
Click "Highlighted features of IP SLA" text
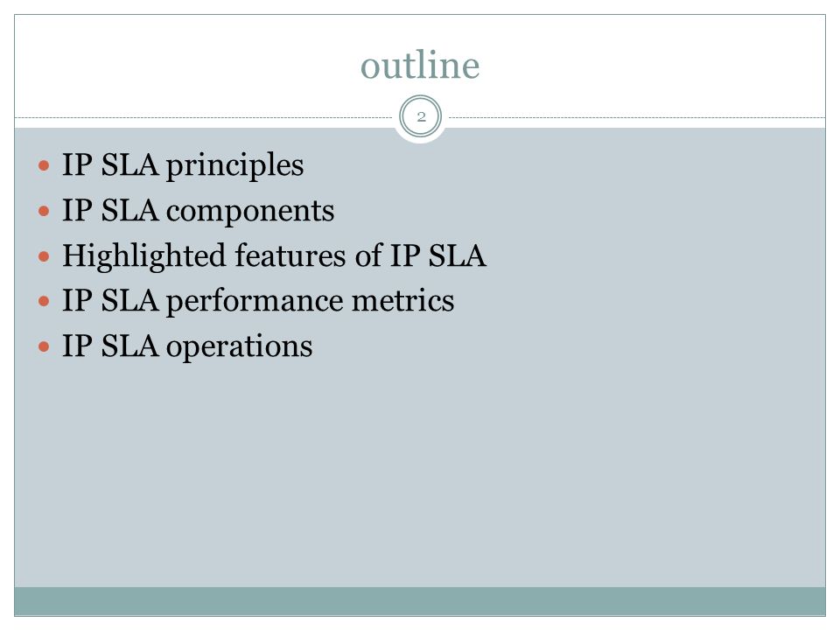coord(274,255)
